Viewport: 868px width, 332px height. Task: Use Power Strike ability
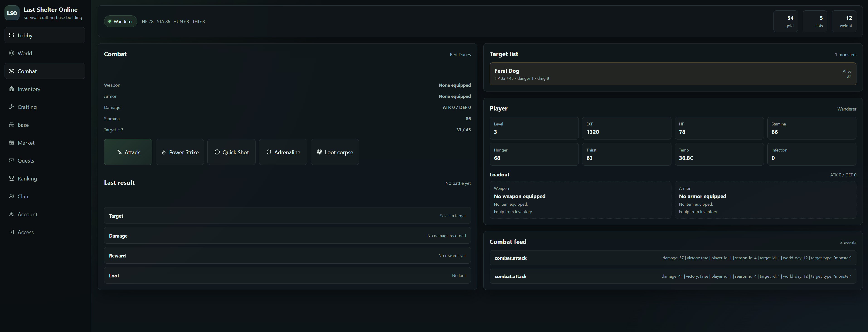click(x=180, y=152)
